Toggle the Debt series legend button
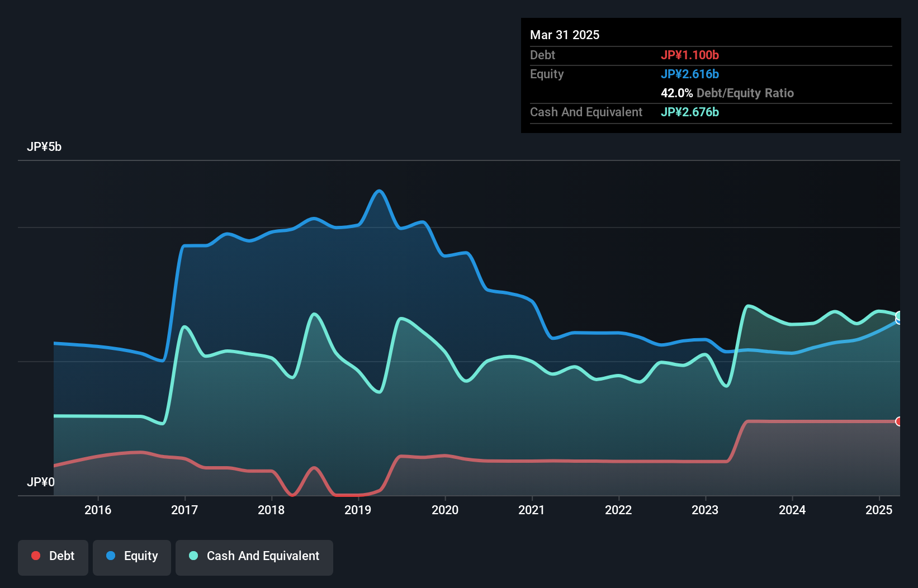Screen dimensions: 918x588 point(53,557)
